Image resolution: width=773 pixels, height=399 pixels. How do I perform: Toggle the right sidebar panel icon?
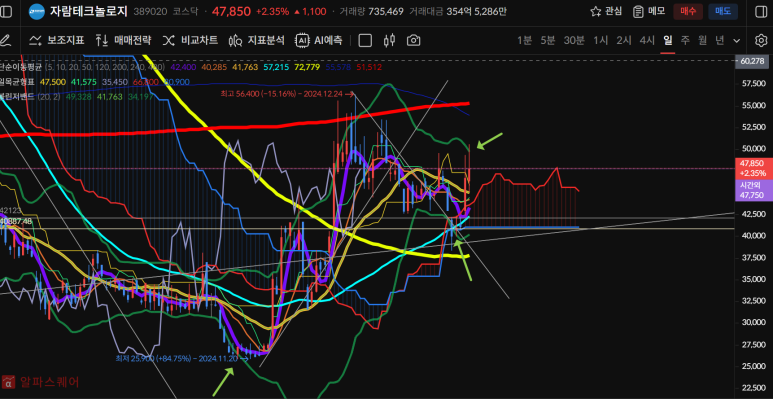pos(760,11)
